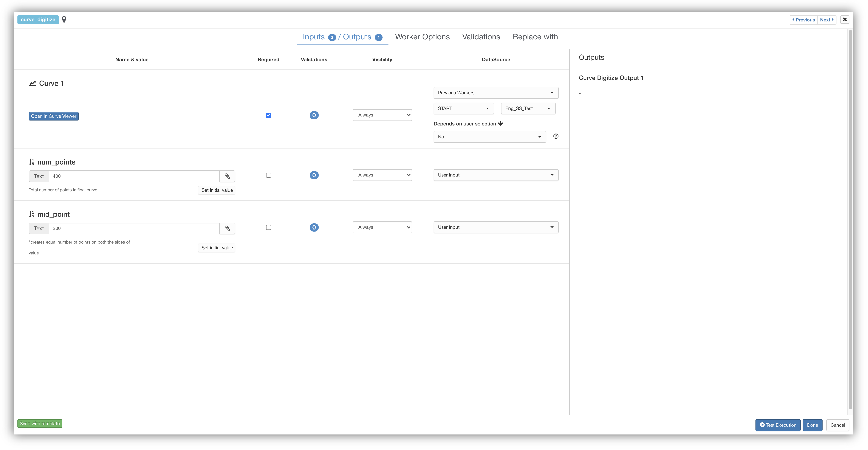Close the dialog with the X button
This screenshot has height=450, width=868.
845,20
